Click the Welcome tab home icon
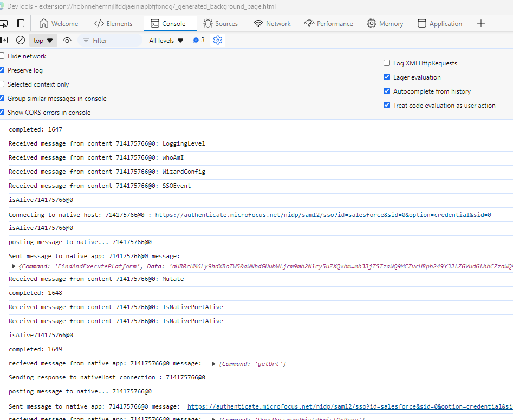The width and height of the screenshot is (513, 420). click(43, 23)
